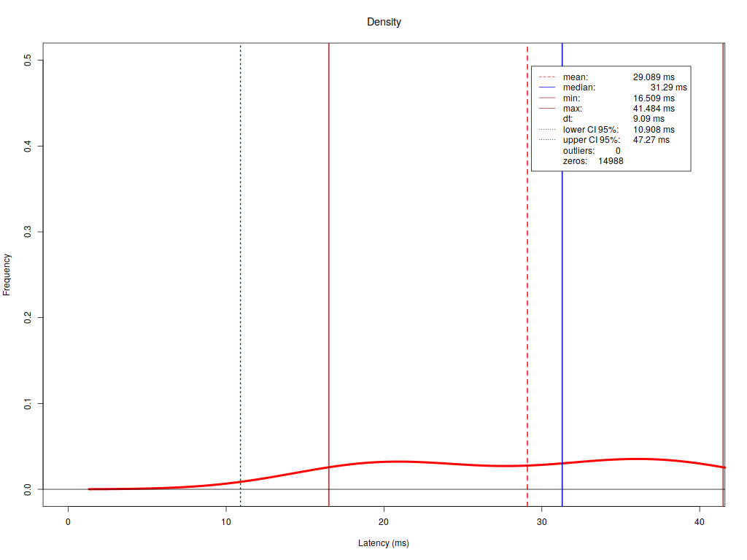This screenshot has width=747, height=560.
Task: Click the min value 16.509 ms
Action: point(654,98)
